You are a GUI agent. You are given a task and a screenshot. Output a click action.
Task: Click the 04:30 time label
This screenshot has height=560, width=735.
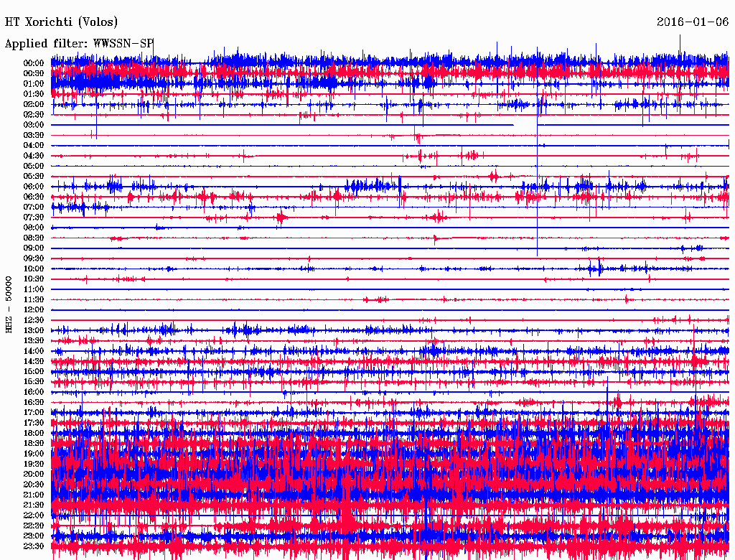point(34,156)
